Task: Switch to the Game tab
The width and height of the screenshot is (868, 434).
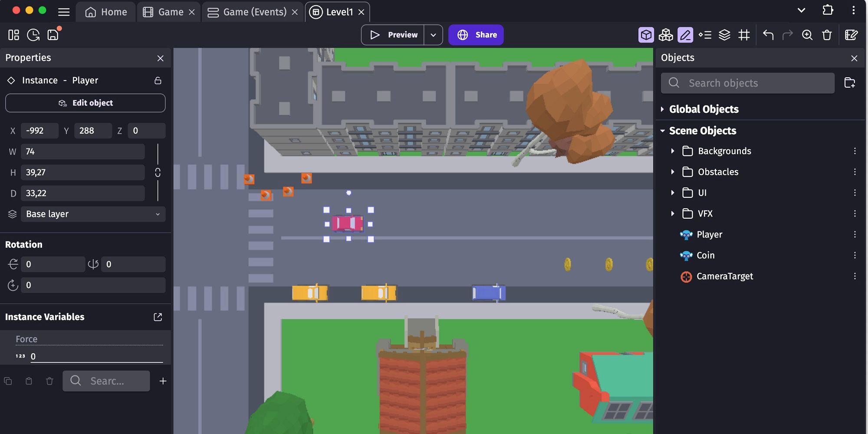Action: tap(163, 12)
